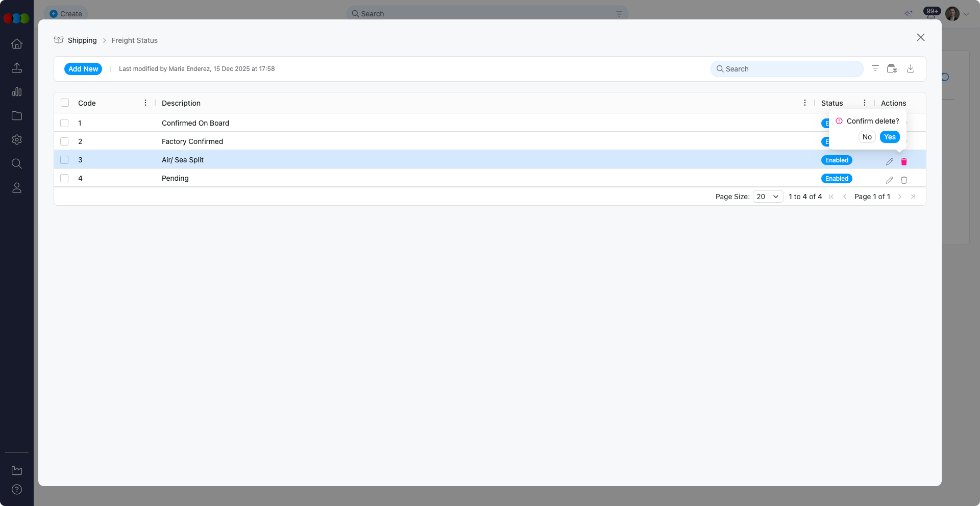Click the Shipping breadcrumb

[82, 40]
